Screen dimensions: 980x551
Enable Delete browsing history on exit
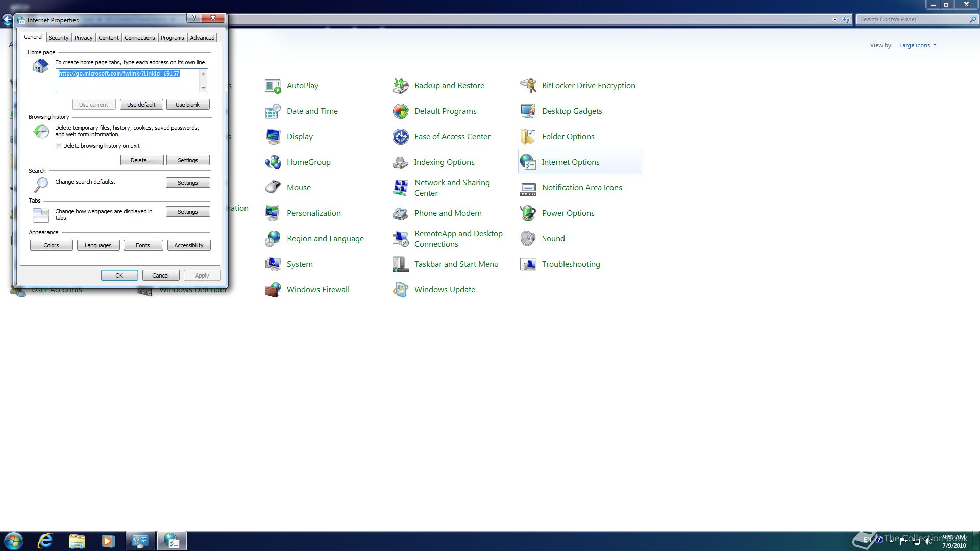point(59,146)
